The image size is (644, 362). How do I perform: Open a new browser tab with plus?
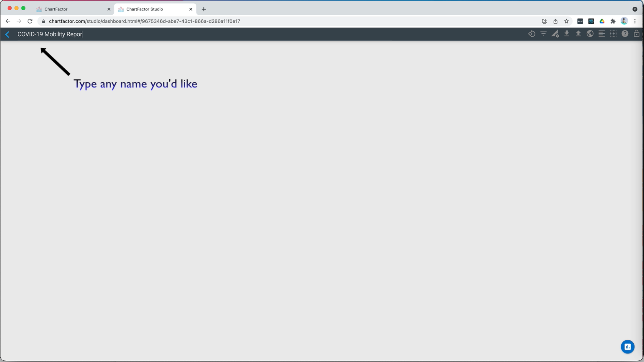204,9
